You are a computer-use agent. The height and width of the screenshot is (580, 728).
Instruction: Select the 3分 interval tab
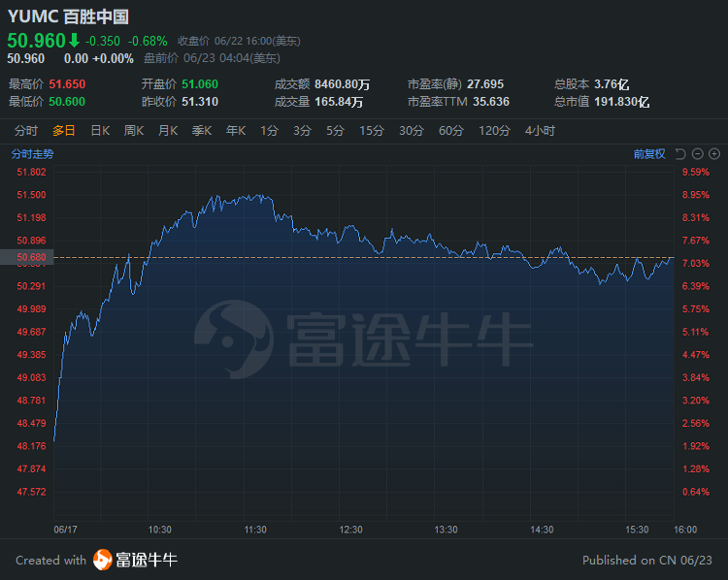(x=302, y=131)
